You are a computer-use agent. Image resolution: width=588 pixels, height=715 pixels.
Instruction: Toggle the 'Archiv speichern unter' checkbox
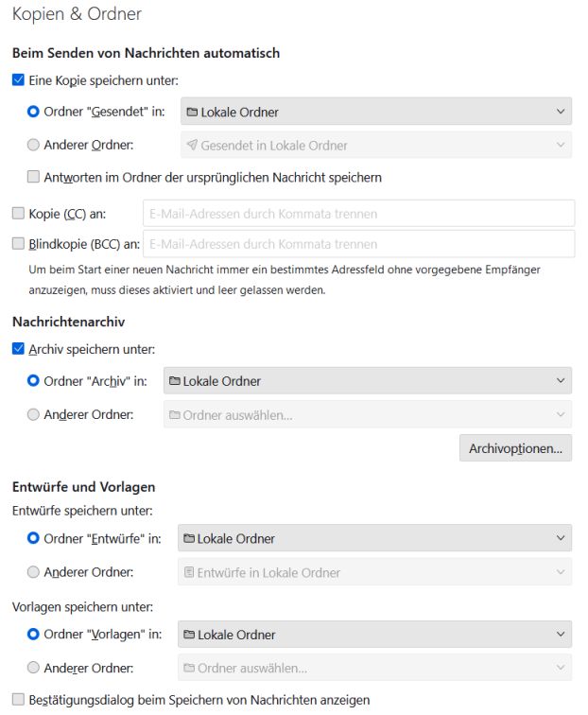coord(18,349)
